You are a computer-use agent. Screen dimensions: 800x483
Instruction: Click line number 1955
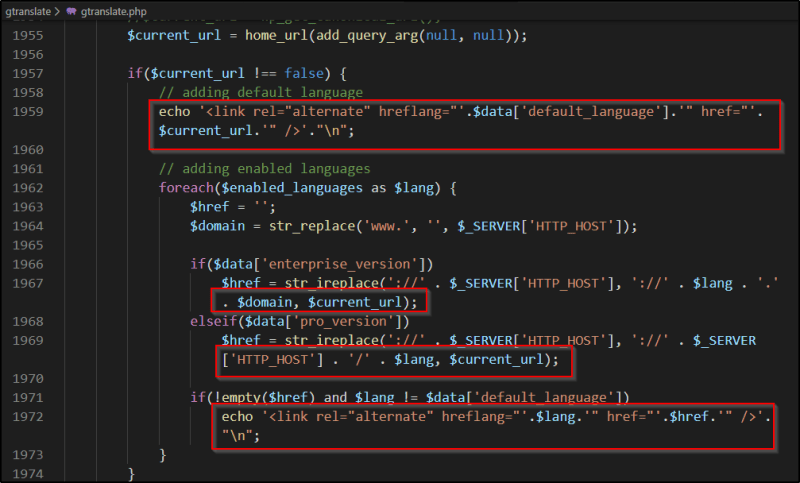[x=28, y=35]
